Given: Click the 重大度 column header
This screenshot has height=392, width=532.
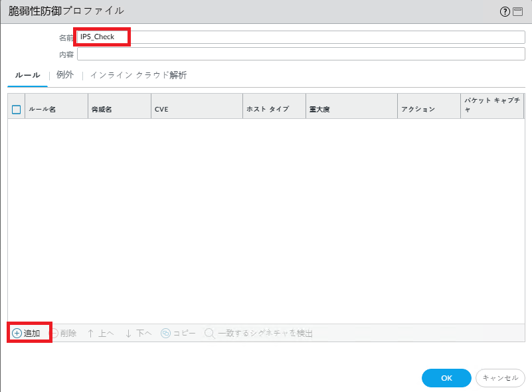Looking at the screenshot, I should click(351, 109).
